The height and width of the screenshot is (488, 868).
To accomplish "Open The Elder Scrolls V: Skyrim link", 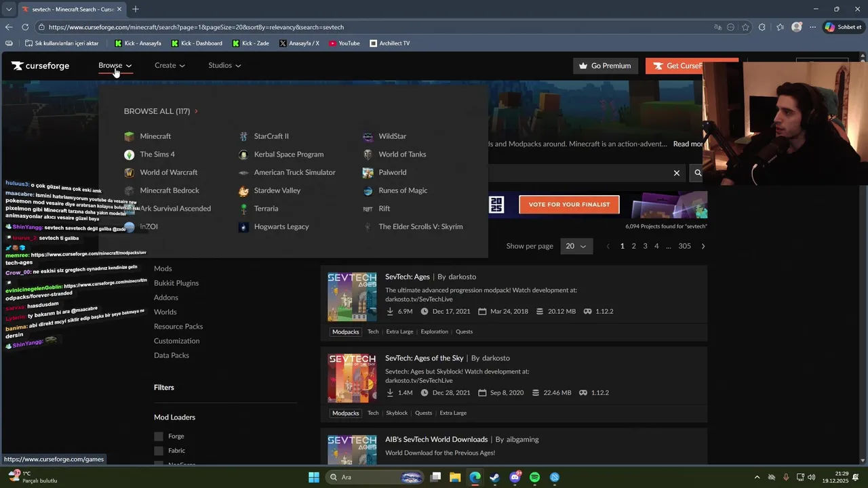I will click(420, 227).
